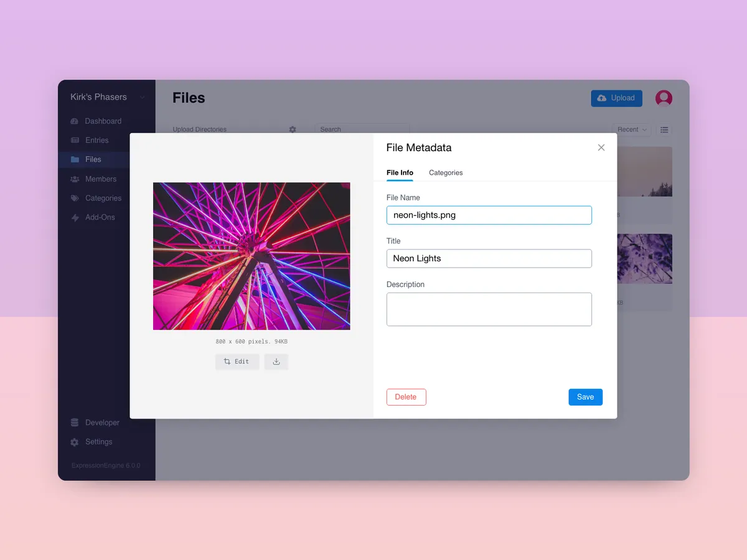
Task: Crop the image using the Edit button
Action: [237, 362]
